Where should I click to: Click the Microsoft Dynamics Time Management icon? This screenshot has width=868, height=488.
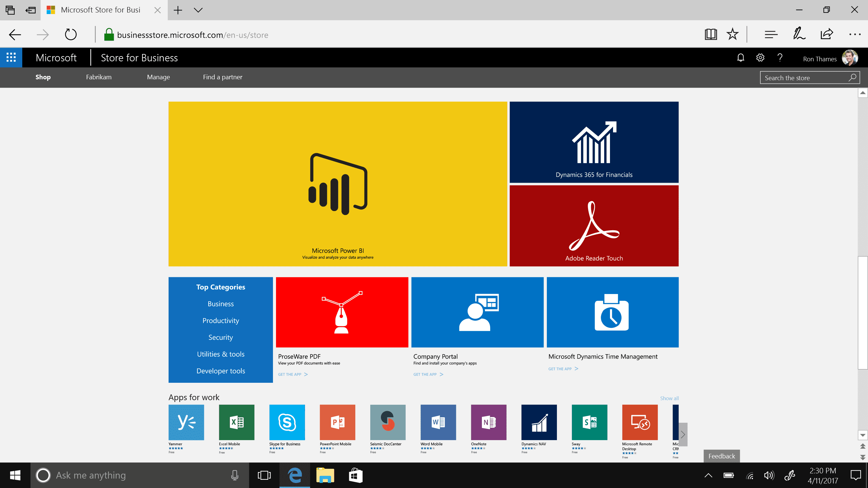tap(612, 312)
